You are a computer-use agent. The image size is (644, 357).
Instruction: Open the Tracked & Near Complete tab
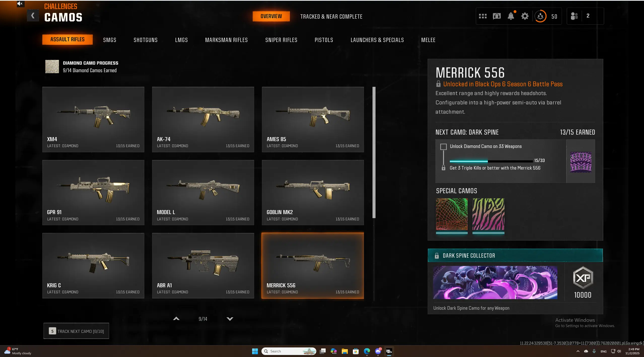331,17
